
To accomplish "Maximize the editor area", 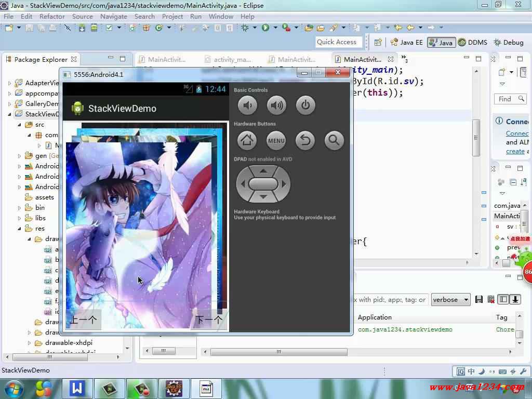I will [x=478, y=58].
